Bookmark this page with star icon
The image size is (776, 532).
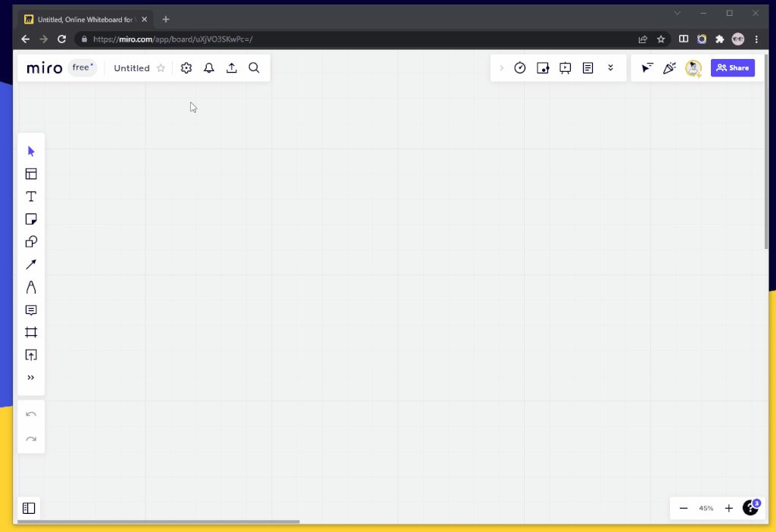tap(661, 39)
